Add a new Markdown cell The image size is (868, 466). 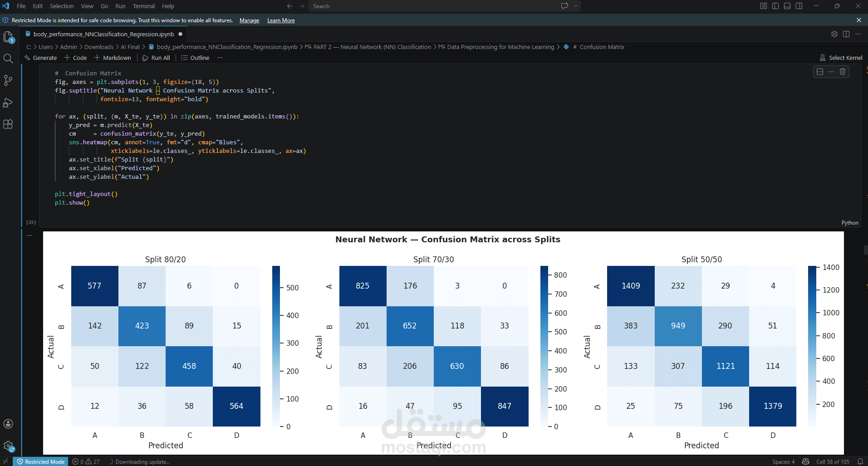(113, 58)
